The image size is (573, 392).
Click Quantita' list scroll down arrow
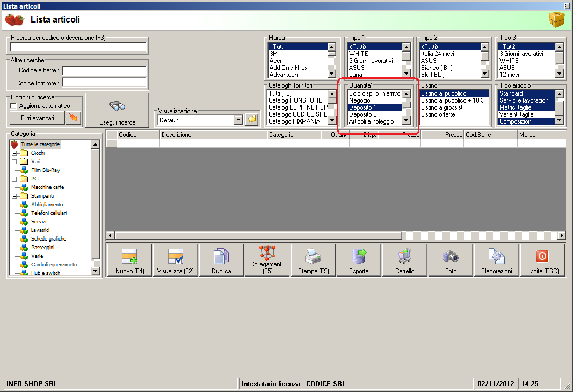pyautogui.click(x=407, y=120)
